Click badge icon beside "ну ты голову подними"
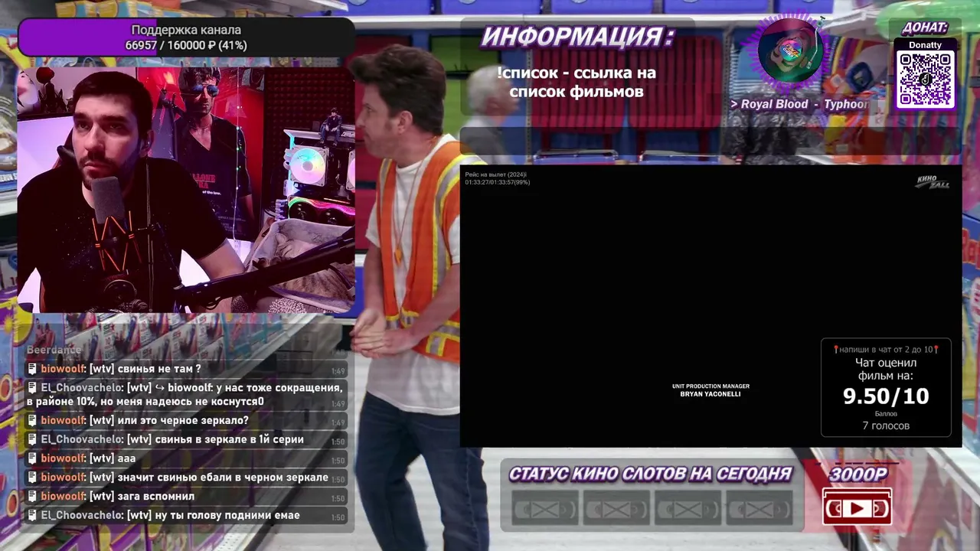The image size is (980, 551). coord(32,516)
